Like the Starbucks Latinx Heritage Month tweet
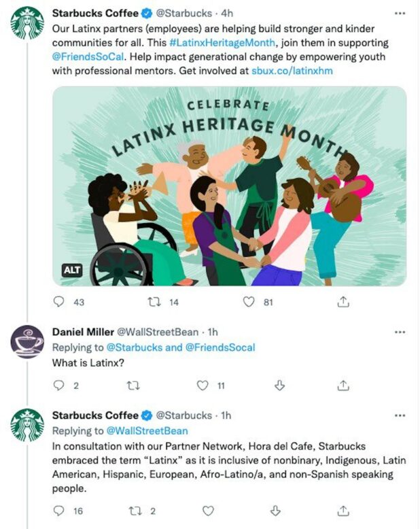The image size is (420, 529). pyautogui.click(x=249, y=302)
